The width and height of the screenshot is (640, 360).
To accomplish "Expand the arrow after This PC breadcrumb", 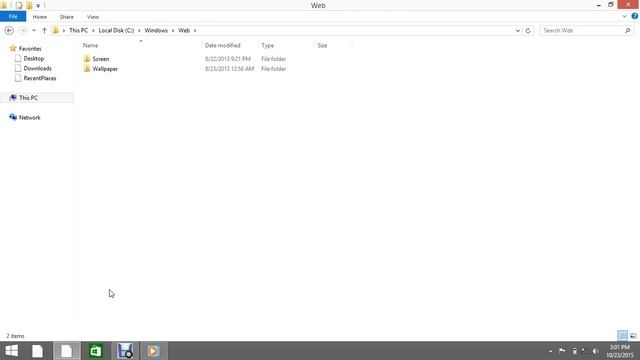I will (x=93, y=31).
